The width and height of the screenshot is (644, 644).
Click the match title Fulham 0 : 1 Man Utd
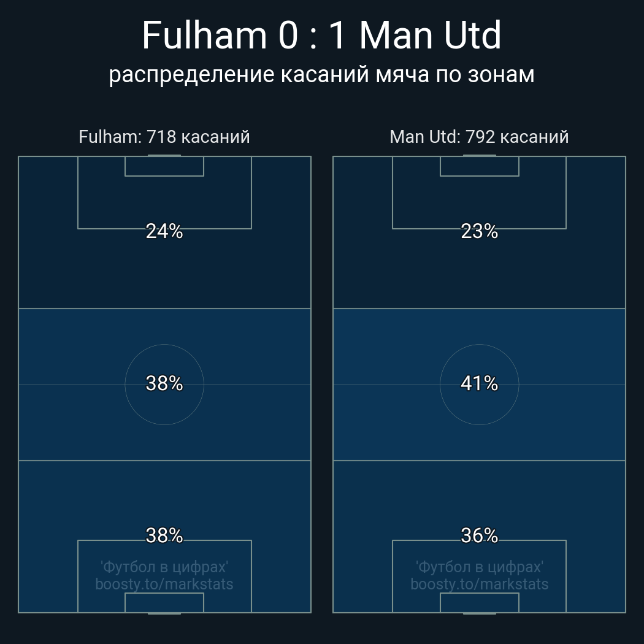click(321, 36)
